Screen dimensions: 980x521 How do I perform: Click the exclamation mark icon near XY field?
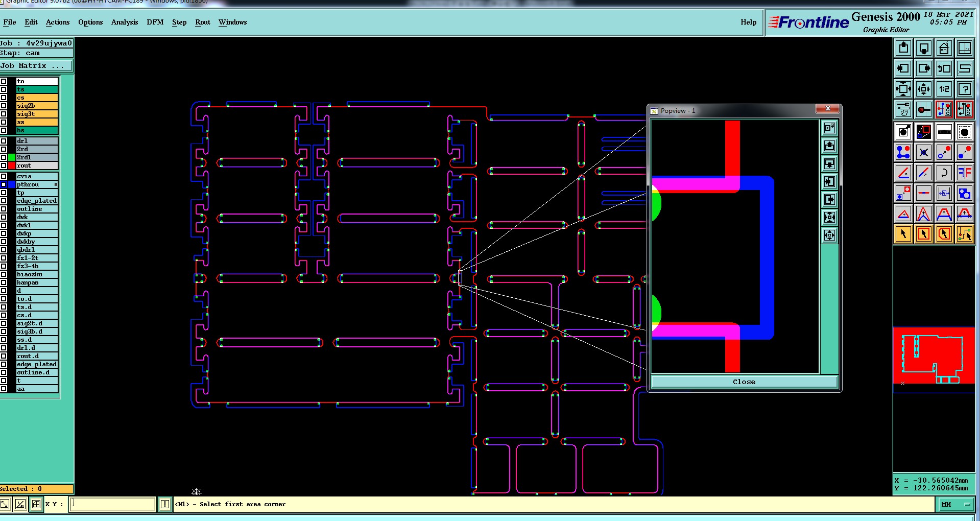tap(165, 505)
